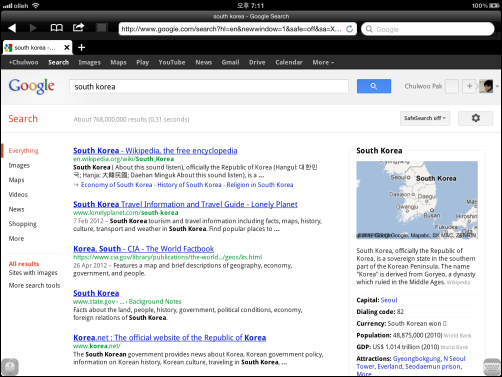Tap the browser back arrow

click(12, 28)
